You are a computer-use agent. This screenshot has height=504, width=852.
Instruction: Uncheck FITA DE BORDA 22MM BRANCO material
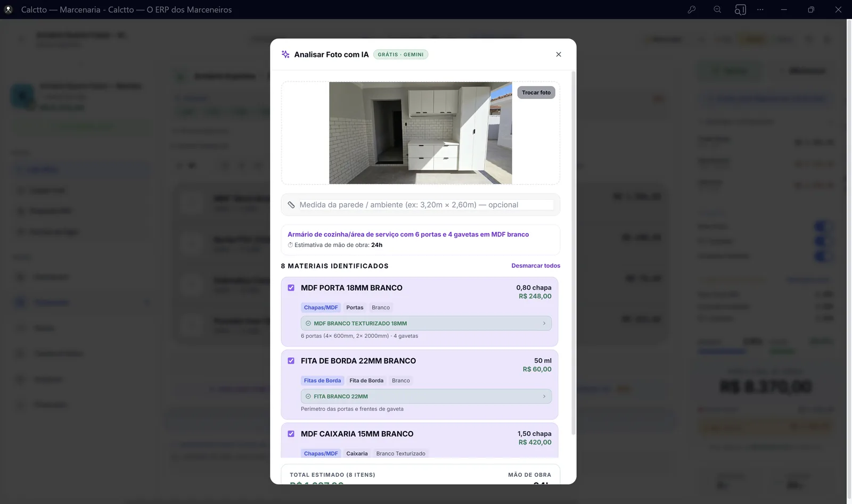pos(291,361)
